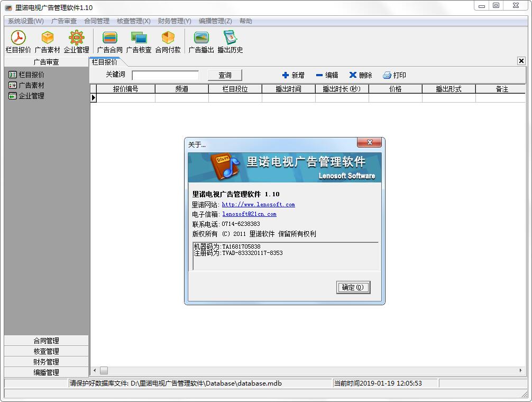Click the lenosoft@21cn.com email link
532x402 pixels.
click(x=249, y=214)
